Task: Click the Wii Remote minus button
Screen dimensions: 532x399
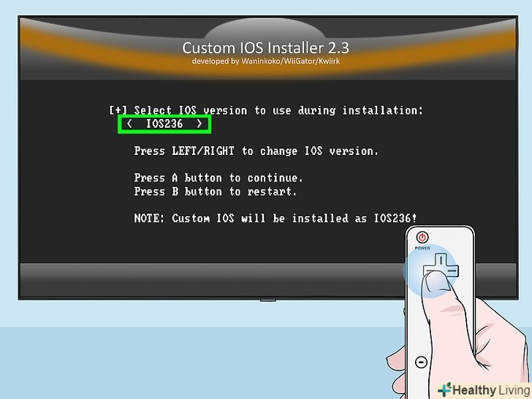Action: 421,362
